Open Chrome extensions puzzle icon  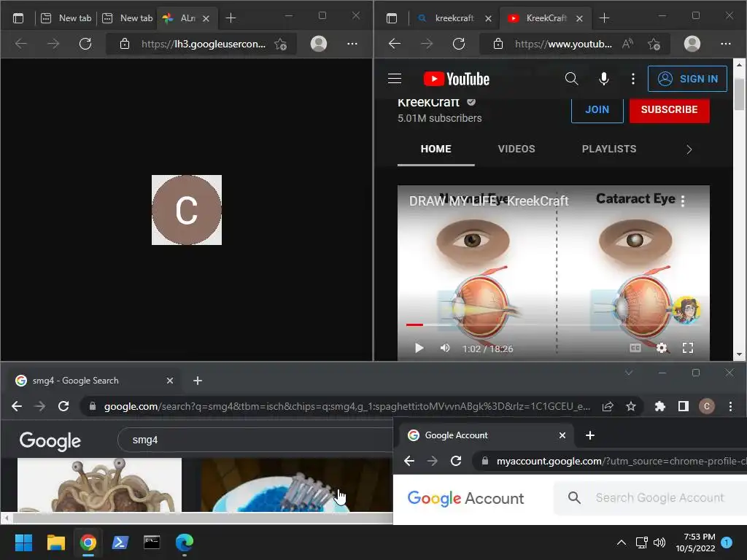pos(659,407)
